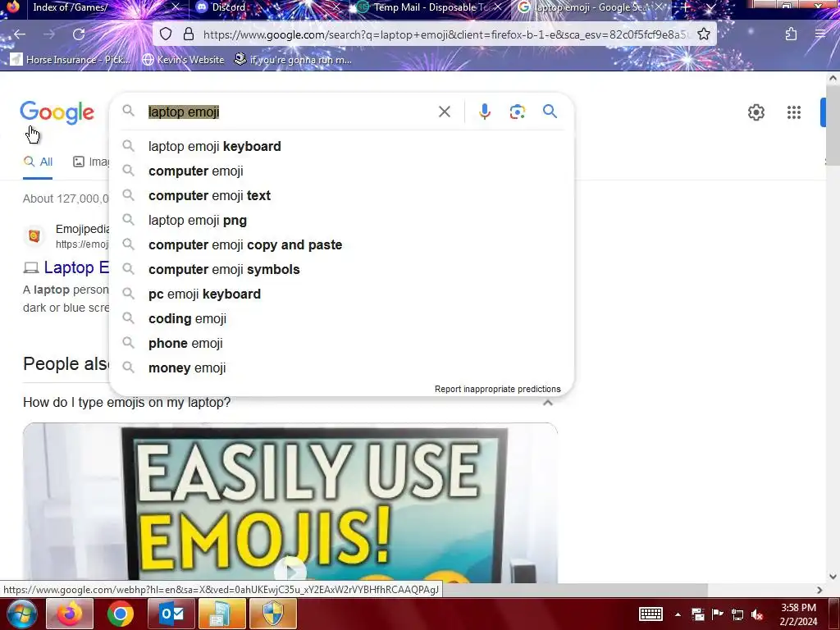This screenshot has width=840, height=630.
Task: Select the All search results tab
Action: click(x=38, y=162)
